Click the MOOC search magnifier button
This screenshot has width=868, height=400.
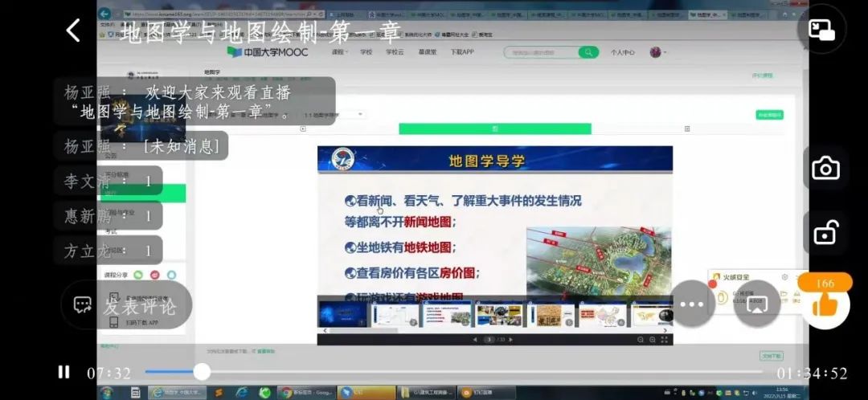tap(588, 52)
